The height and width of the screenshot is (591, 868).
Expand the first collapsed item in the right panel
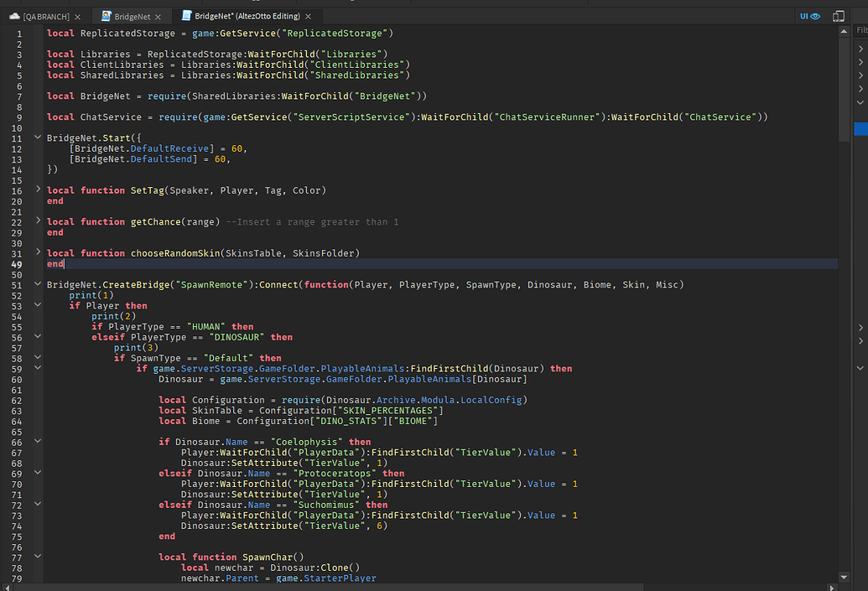pyautogui.click(x=860, y=49)
